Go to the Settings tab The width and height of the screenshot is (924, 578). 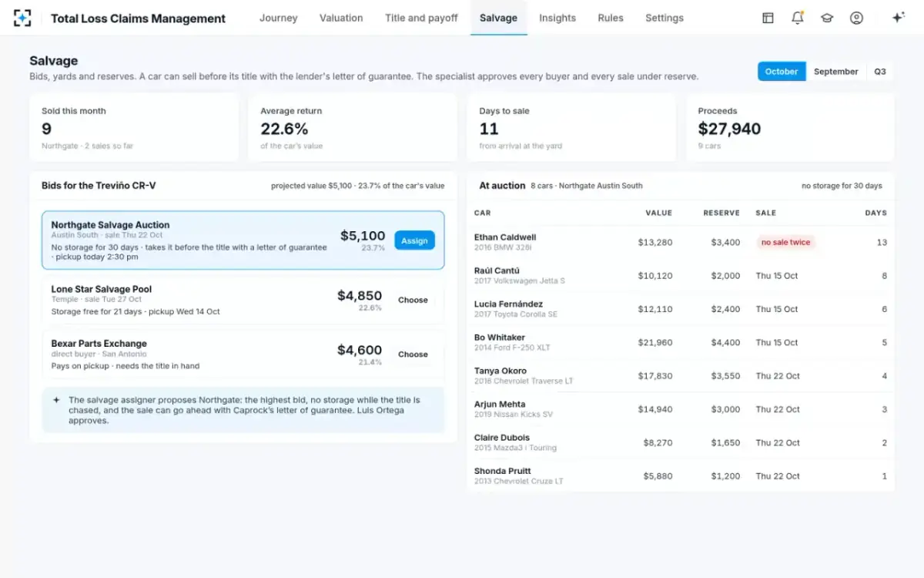tap(665, 18)
